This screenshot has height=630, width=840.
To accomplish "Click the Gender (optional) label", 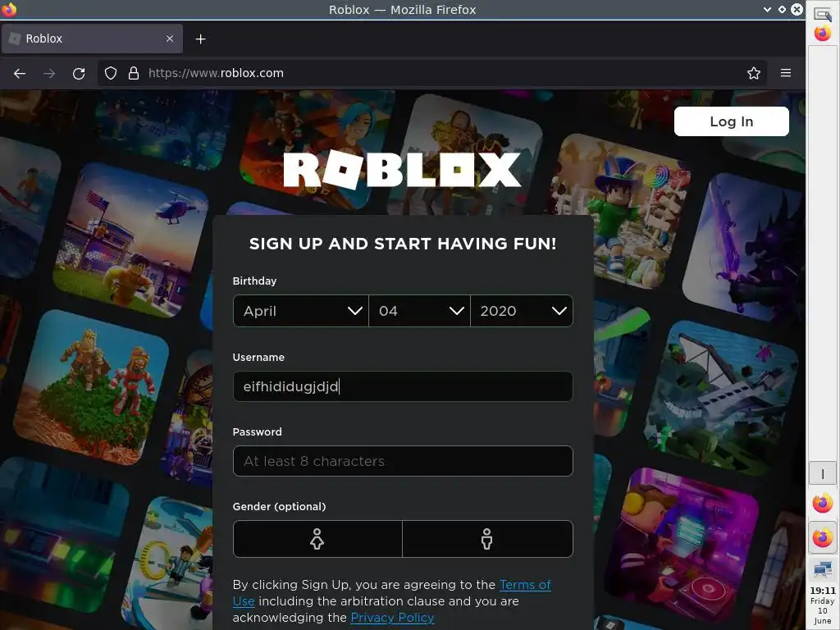I will (279, 506).
